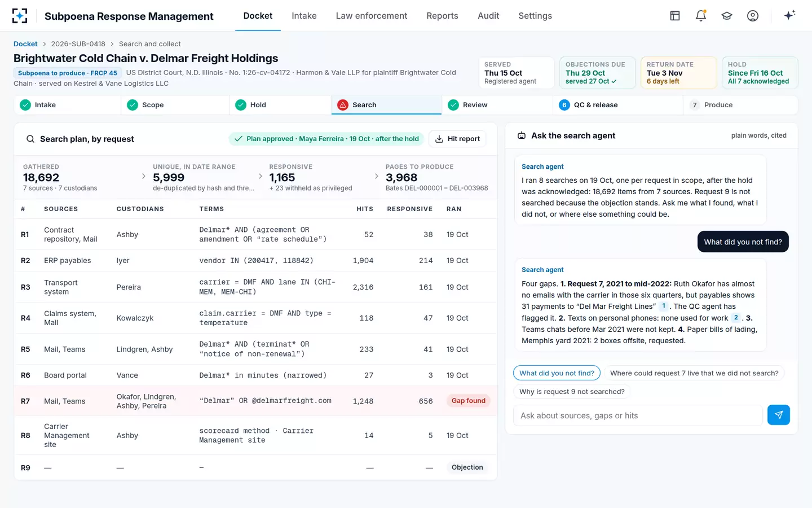Viewport: 812px width, 508px height.
Task: Open citation 2 in the agent answer
Action: [736, 317]
